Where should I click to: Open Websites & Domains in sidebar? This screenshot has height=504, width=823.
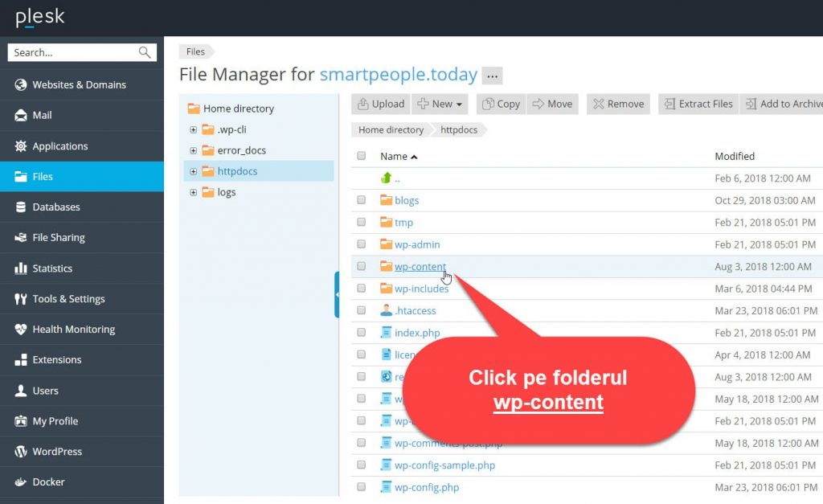79,84
